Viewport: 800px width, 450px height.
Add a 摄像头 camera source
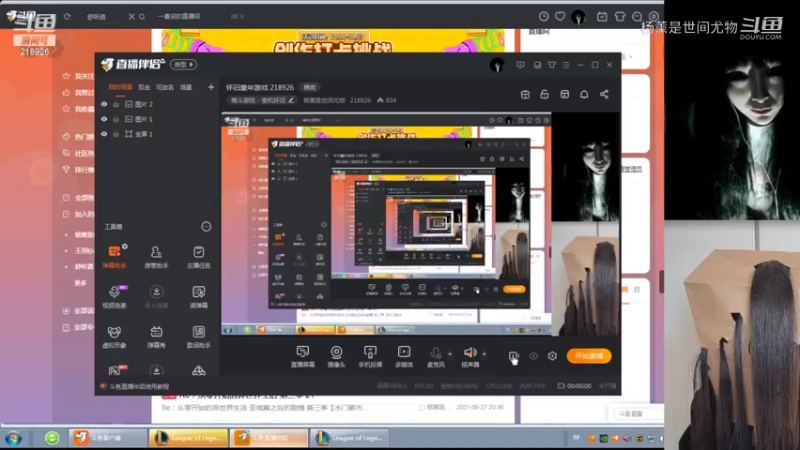point(336,357)
